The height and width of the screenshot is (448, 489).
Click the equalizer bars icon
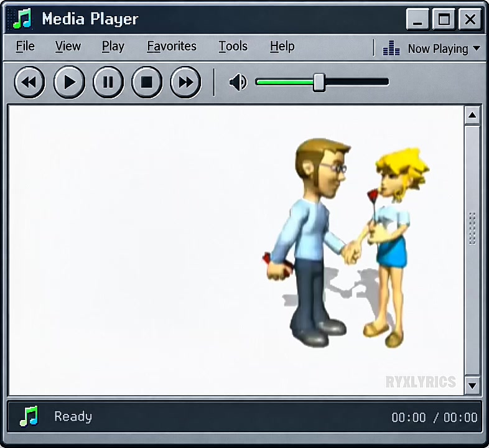(391, 48)
